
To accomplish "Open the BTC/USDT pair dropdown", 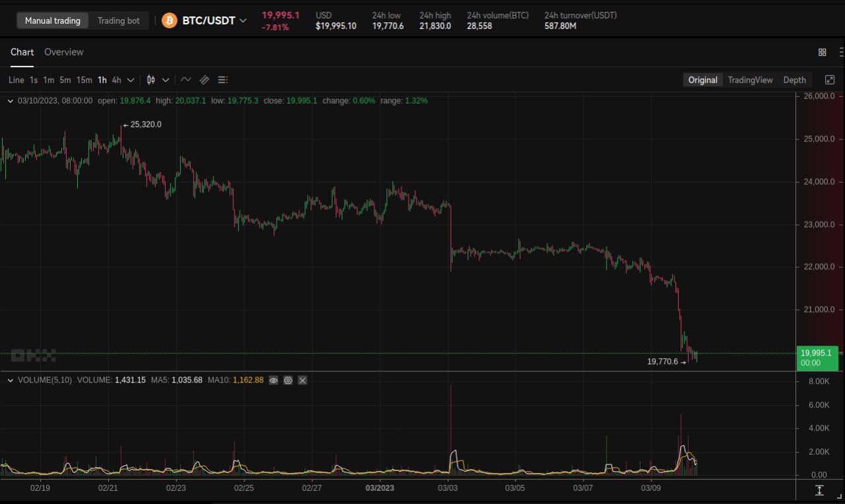I will tap(243, 20).
